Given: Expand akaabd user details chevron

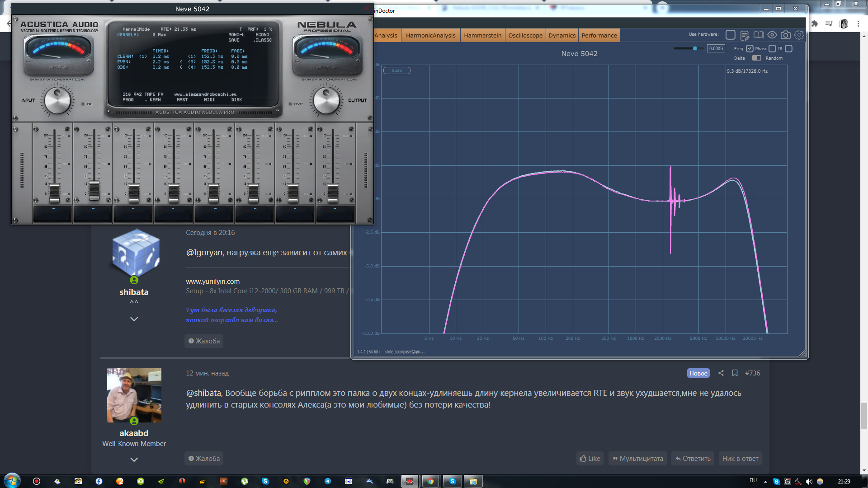Looking at the screenshot, I should [x=134, y=460].
